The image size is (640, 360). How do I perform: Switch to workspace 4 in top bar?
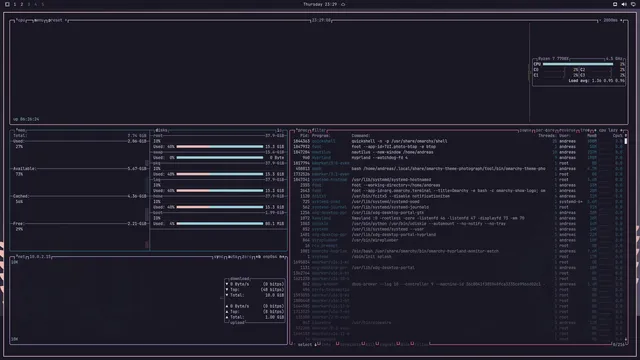click(x=36, y=4)
